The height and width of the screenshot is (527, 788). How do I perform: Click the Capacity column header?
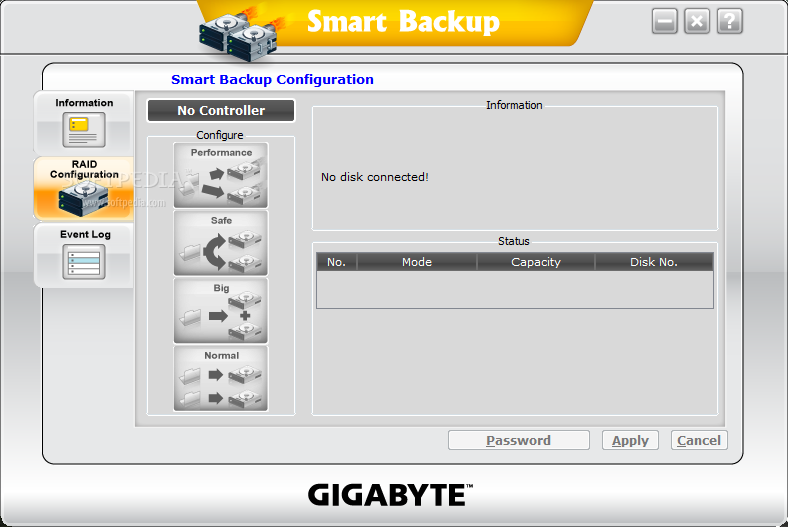tap(536, 262)
